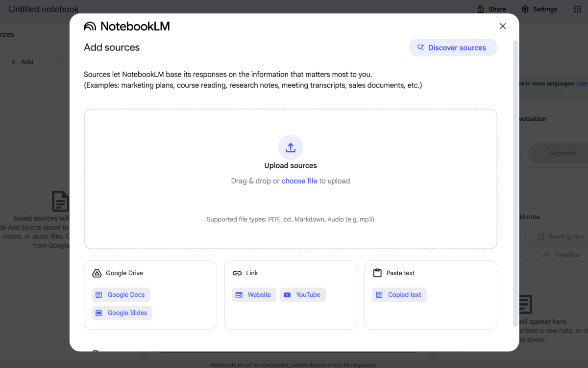This screenshot has height=368, width=588.
Task: Add a Google Docs source
Action: pyautogui.click(x=121, y=295)
